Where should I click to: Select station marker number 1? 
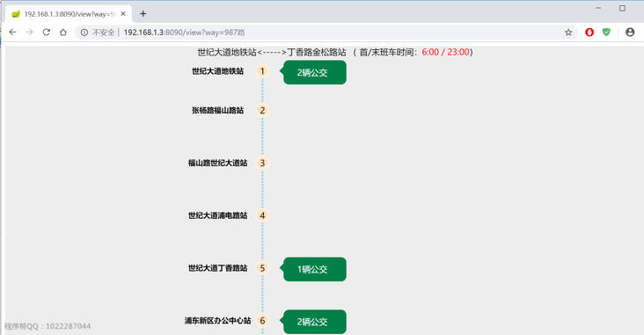(262, 71)
